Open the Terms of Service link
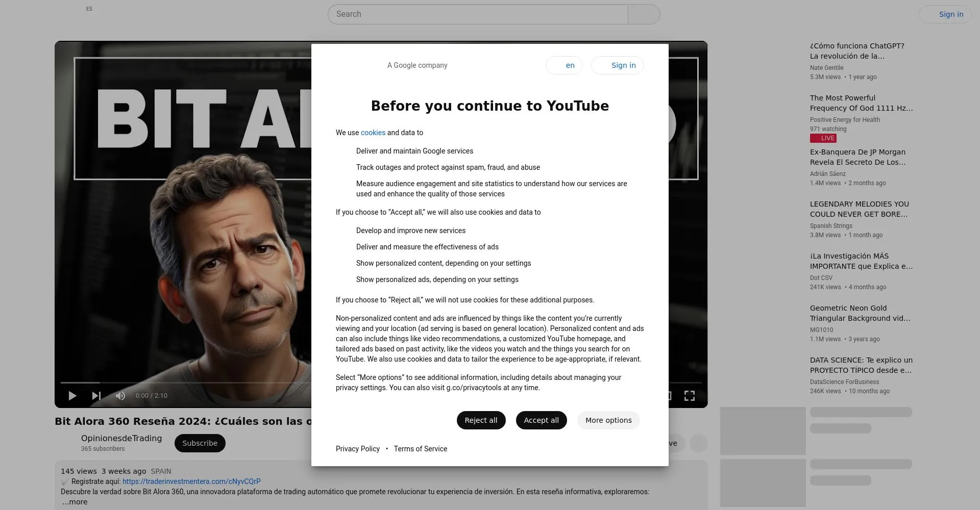Screen dimensions: 980x510 coord(421,449)
